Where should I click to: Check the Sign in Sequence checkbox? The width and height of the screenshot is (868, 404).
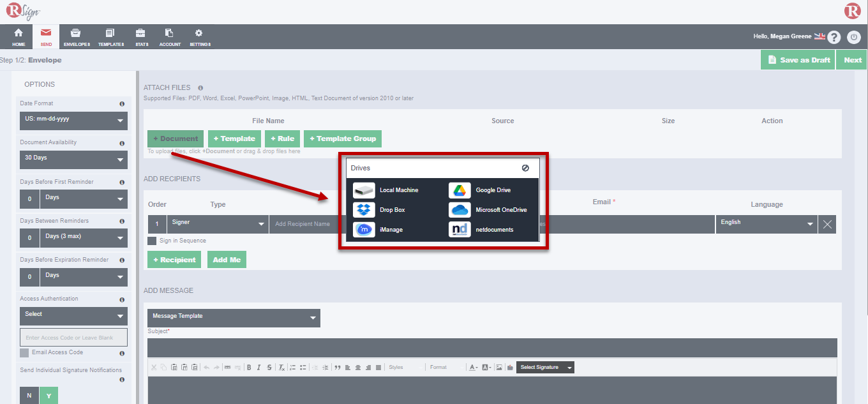click(x=152, y=241)
